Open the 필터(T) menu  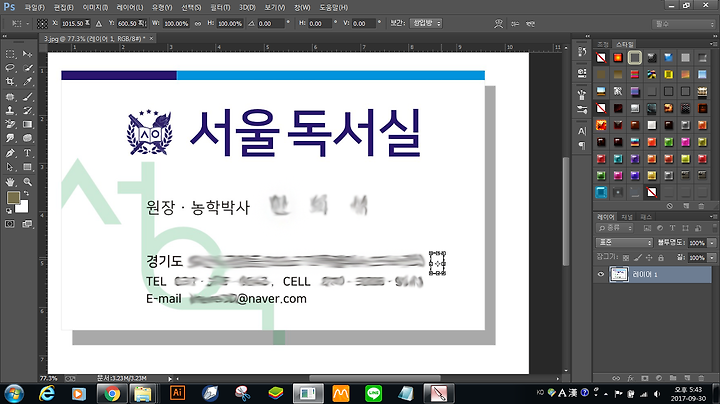(220, 7)
